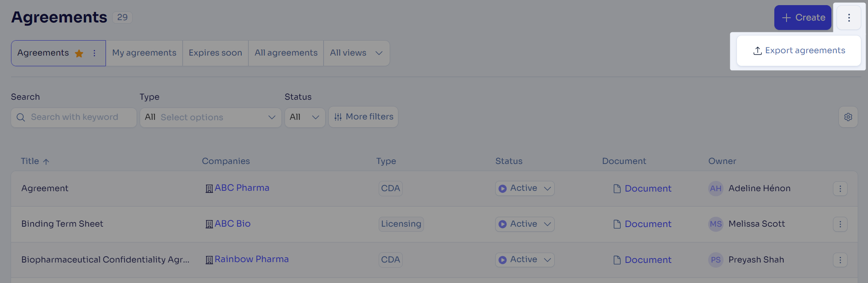This screenshot has height=283, width=868.
Task: Sort by Title using the arrow icon
Action: point(46,162)
